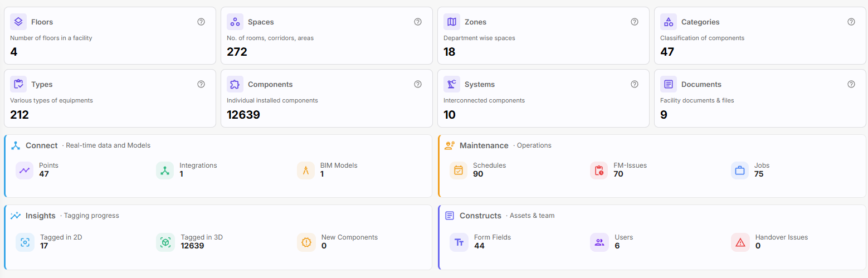
Task: Click the Form Fields text icon
Action: point(459,242)
